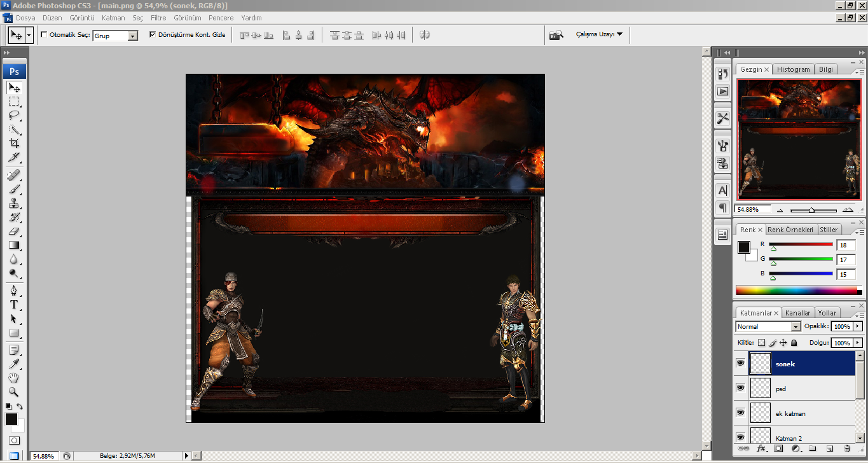Click the foreground color swatch in toolbox
The image size is (868, 463).
coord(11,419)
